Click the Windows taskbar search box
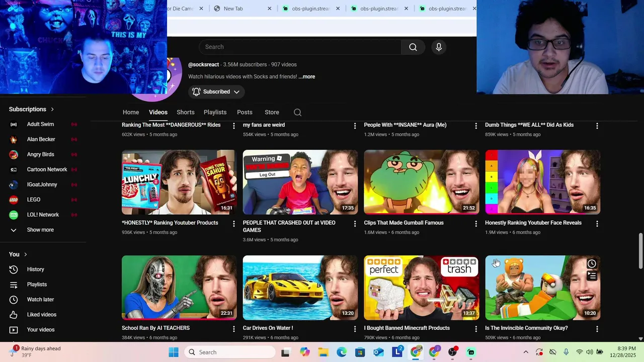This screenshot has width=644, height=362. [x=229, y=352]
